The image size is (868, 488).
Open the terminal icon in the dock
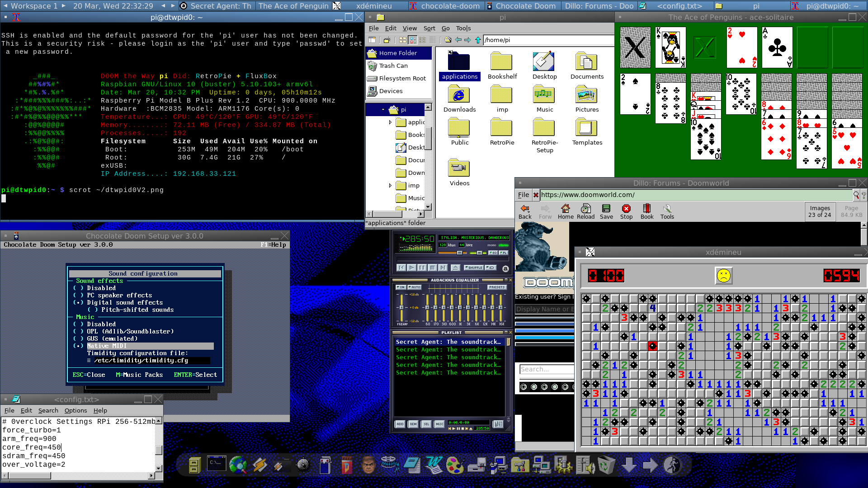click(217, 464)
